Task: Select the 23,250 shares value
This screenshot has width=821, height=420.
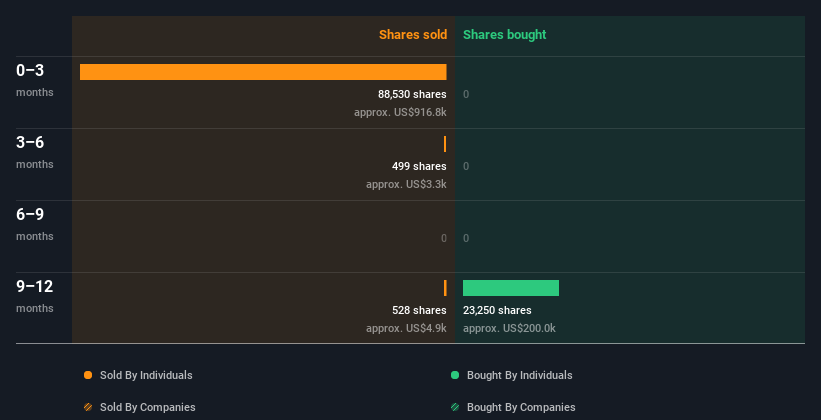Action: click(497, 310)
